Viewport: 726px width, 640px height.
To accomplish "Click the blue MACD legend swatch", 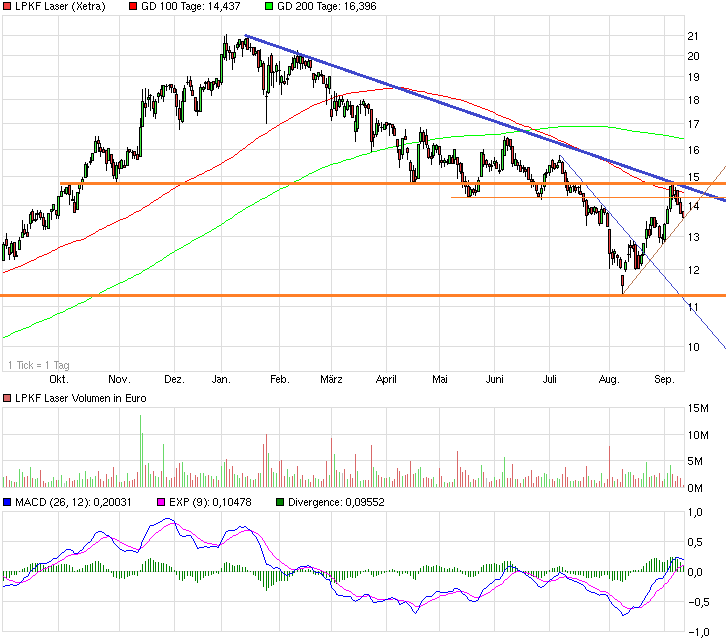I will tap(7, 502).
